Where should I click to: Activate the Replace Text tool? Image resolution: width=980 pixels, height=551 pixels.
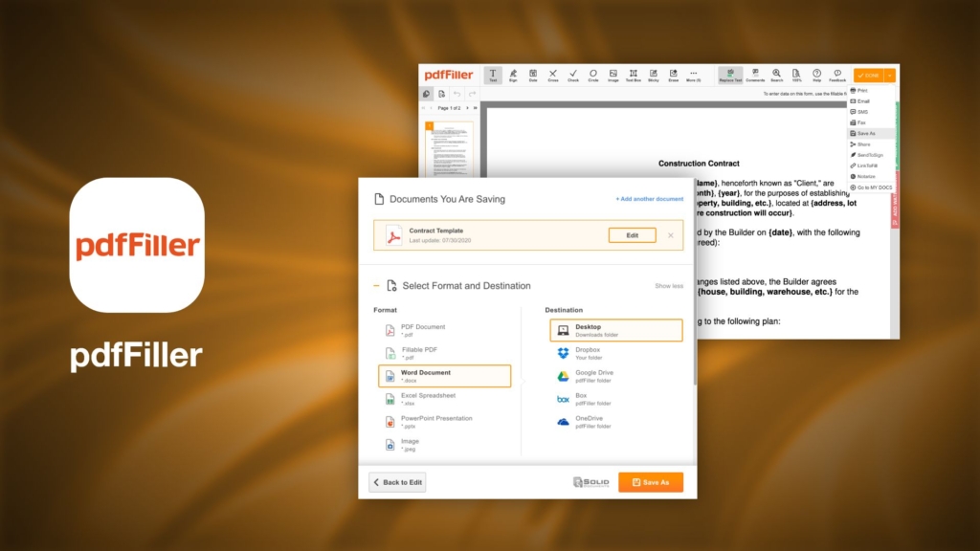[730, 76]
